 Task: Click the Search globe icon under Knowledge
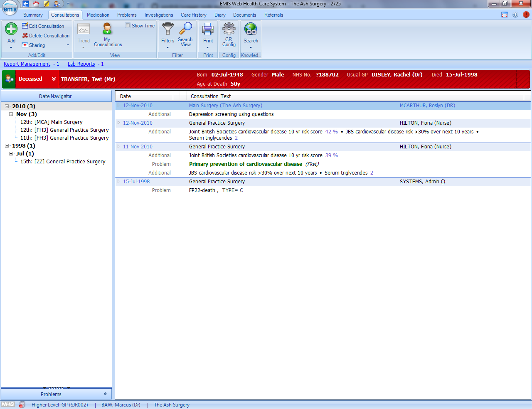click(250, 29)
